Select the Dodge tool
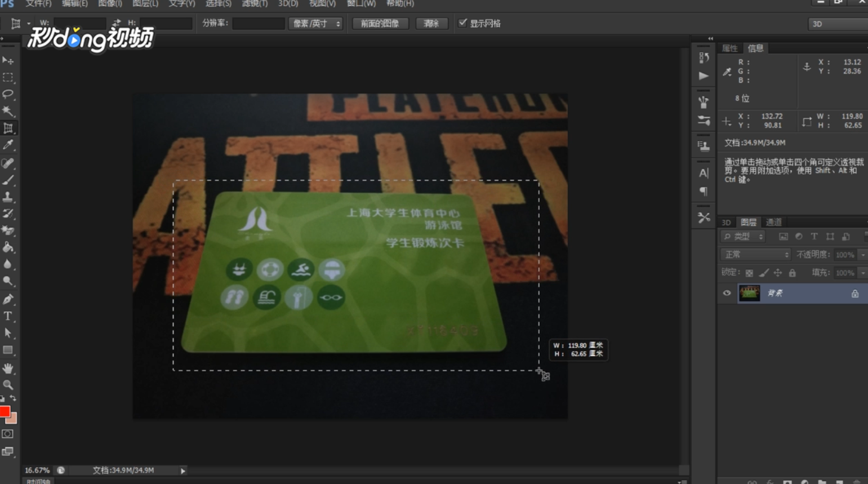The height and width of the screenshot is (484, 868). 8,281
